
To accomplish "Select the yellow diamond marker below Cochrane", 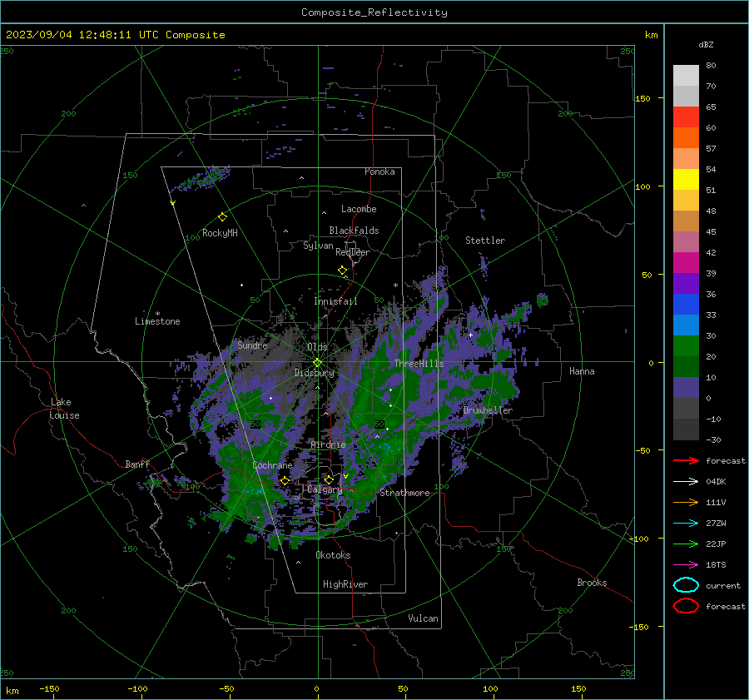I will tap(285, 480).
